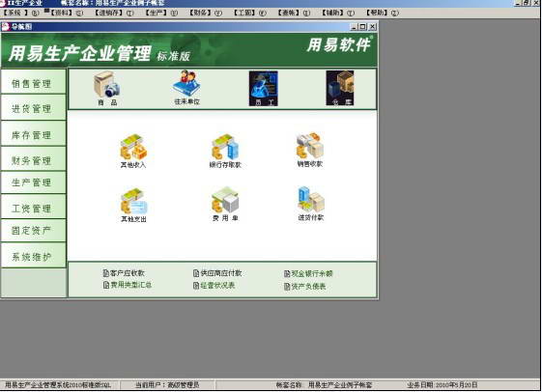
Task: Select 库存管理 in the sidebar
Action: (33, 133)
